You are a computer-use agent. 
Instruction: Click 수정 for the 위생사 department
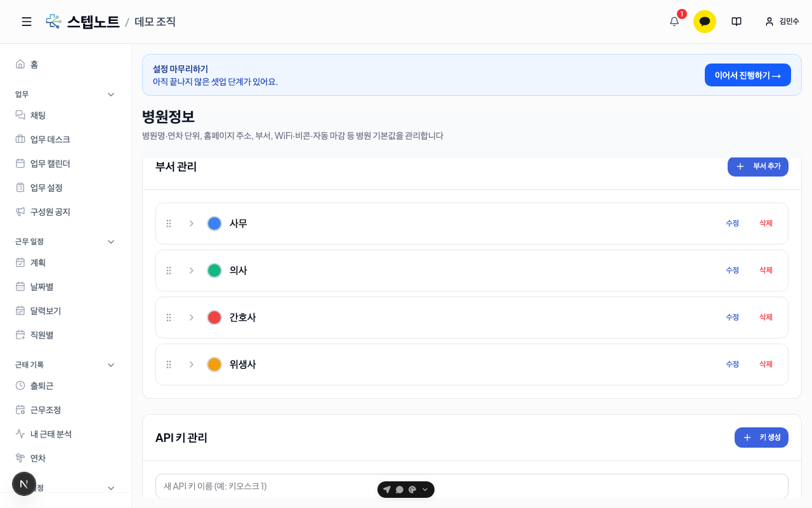pos(733,364)
